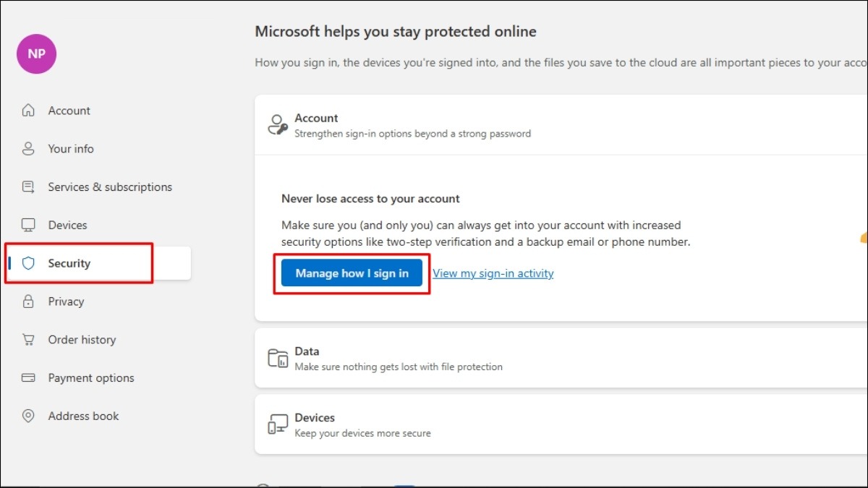
Task: Click 'Strengthen sign-in options beyond a strong password' text
Action: click(x=412, y=134)
